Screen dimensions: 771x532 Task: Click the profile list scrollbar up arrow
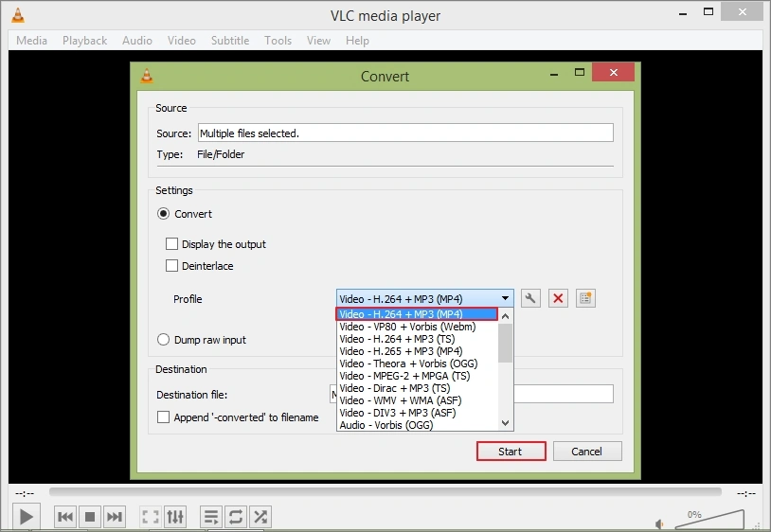click(505, 316)
